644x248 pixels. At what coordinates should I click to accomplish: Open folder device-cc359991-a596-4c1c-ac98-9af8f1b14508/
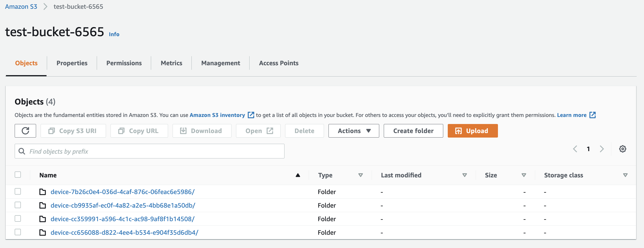tap(123, 219)
